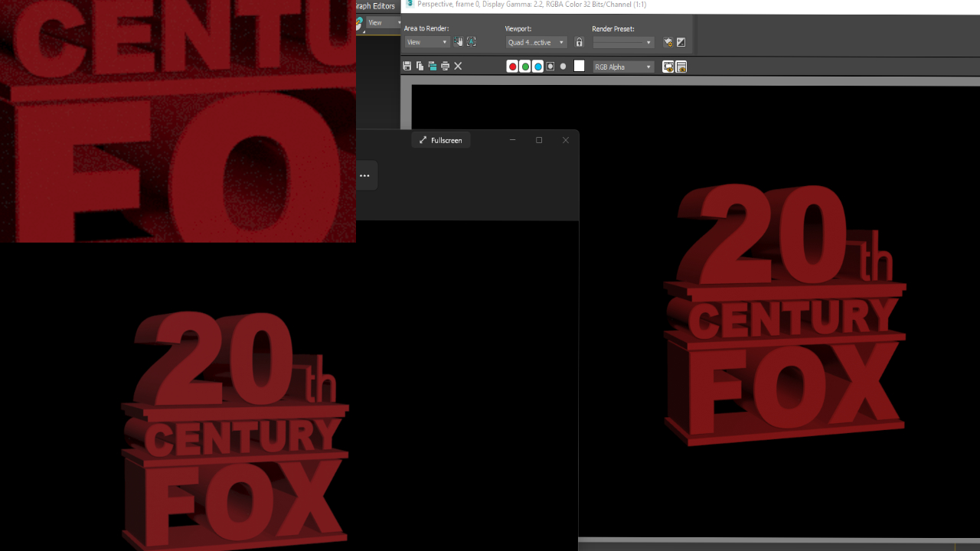Enable the blue channel

click(537, 67)
